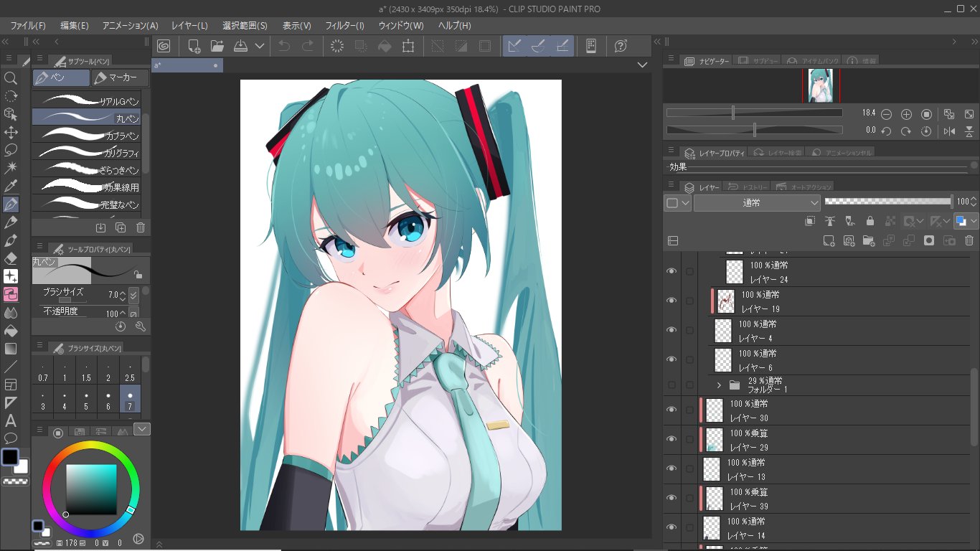Select マーカー sub tool group

121,77
